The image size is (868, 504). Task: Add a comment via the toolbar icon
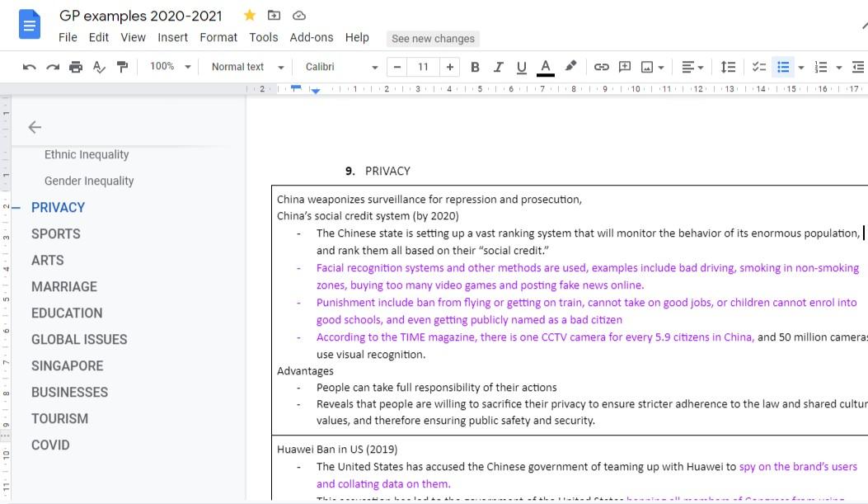[624, 67]
